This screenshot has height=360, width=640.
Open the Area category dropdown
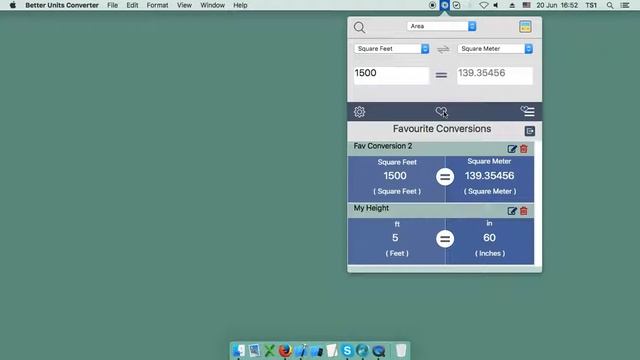[x=442, y=26]
